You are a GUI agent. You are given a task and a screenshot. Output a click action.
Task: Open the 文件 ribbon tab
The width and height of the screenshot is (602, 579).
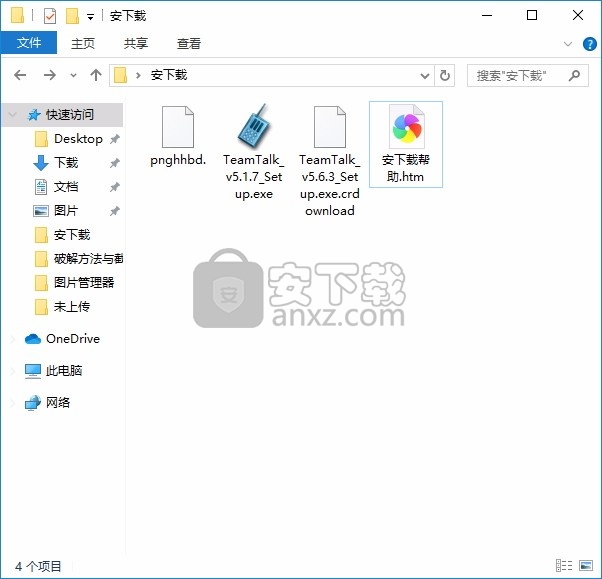(29, 43)
